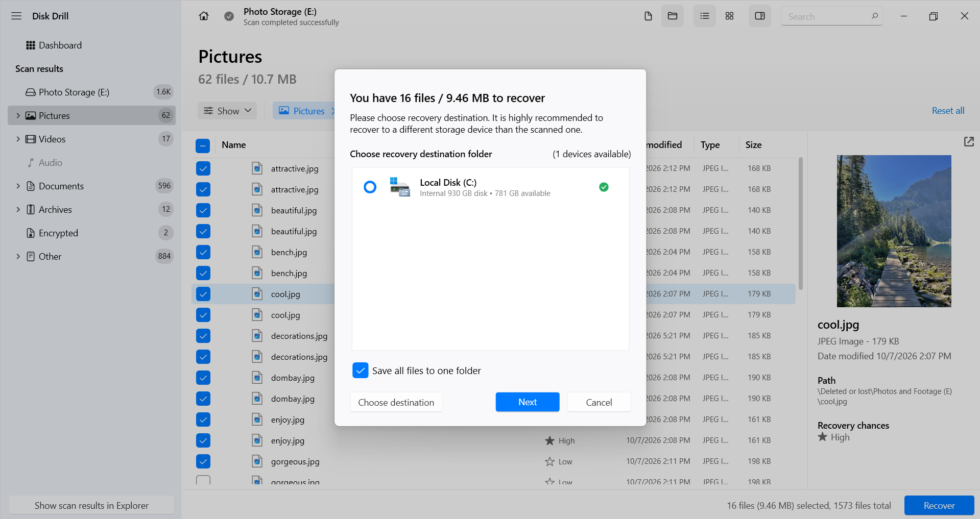This screenshot has height=519, width=980.
Task: Select the Local Disk (C:) radio button
Action: tap(370, 187)
